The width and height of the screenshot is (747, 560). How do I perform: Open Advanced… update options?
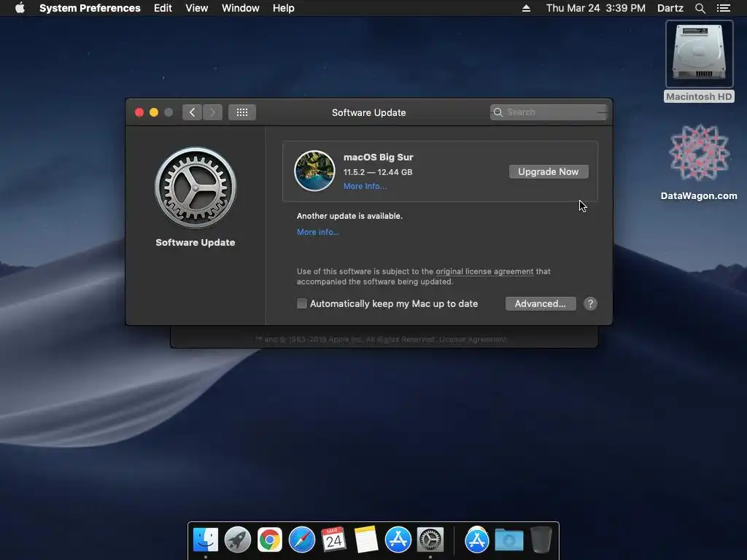click(x=541, y=304)
